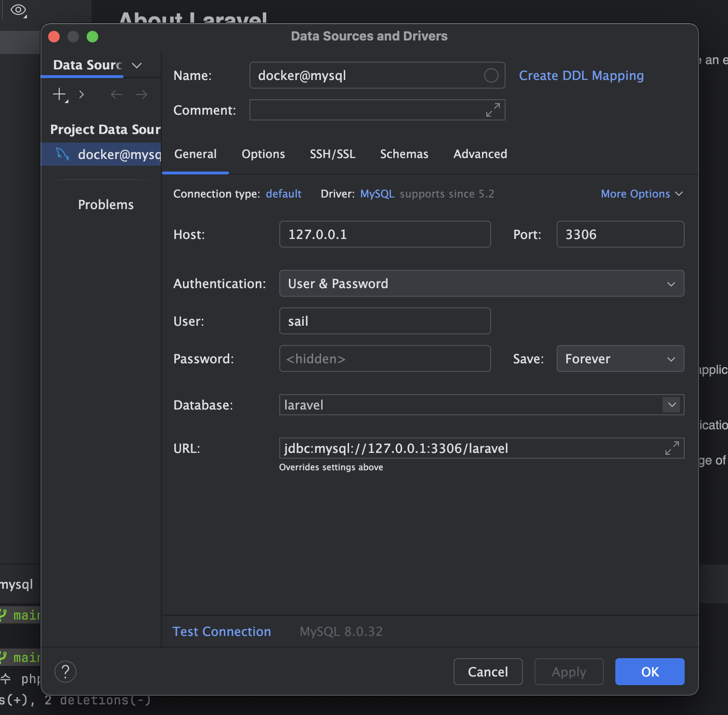The height and width of the screenshot is (715, 728).
Task: Switch to the Options tab
Action: click(263, 154)
